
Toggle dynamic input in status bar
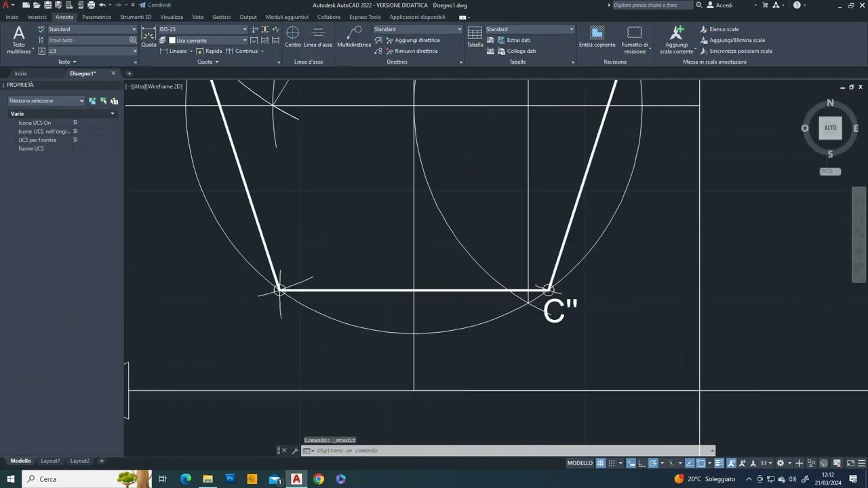click(x=631, y=463)
